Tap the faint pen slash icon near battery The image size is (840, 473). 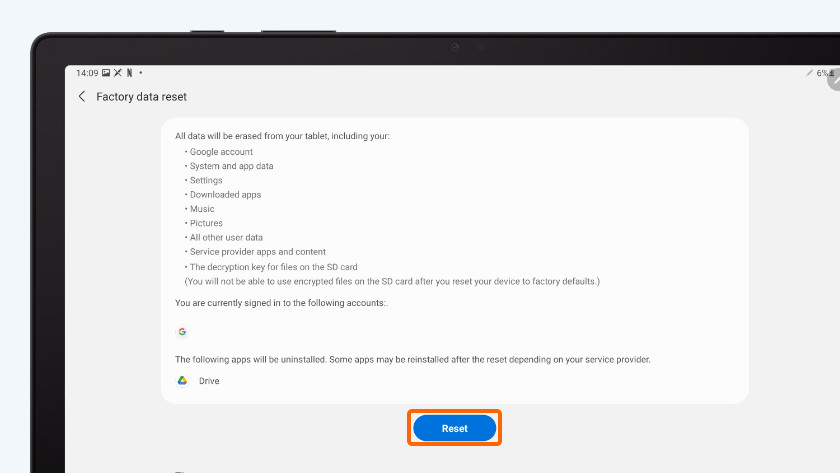tap(809, 73)
